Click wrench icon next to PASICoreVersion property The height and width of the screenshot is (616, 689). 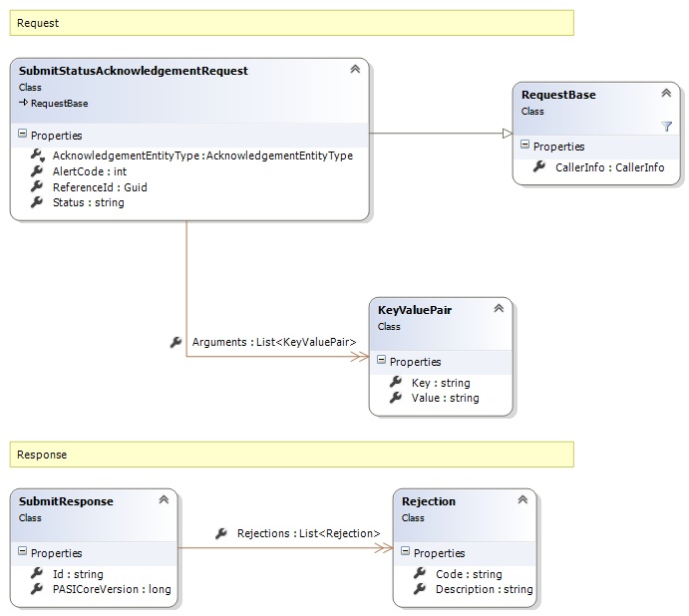click(37, 589)
